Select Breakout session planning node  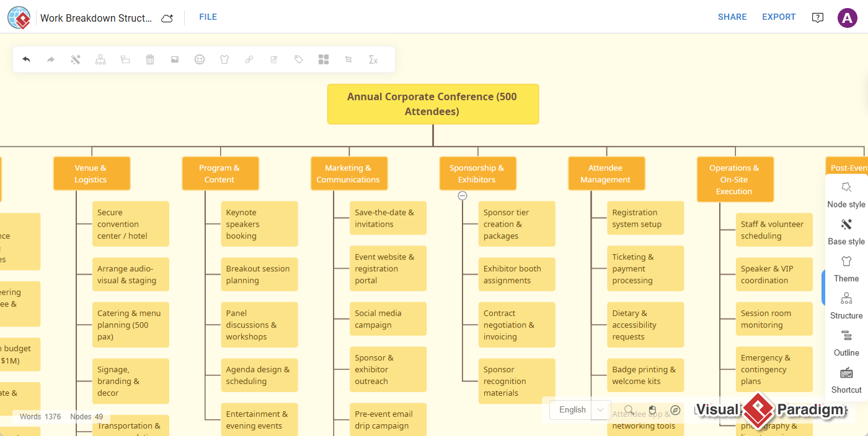pos(259,274)
